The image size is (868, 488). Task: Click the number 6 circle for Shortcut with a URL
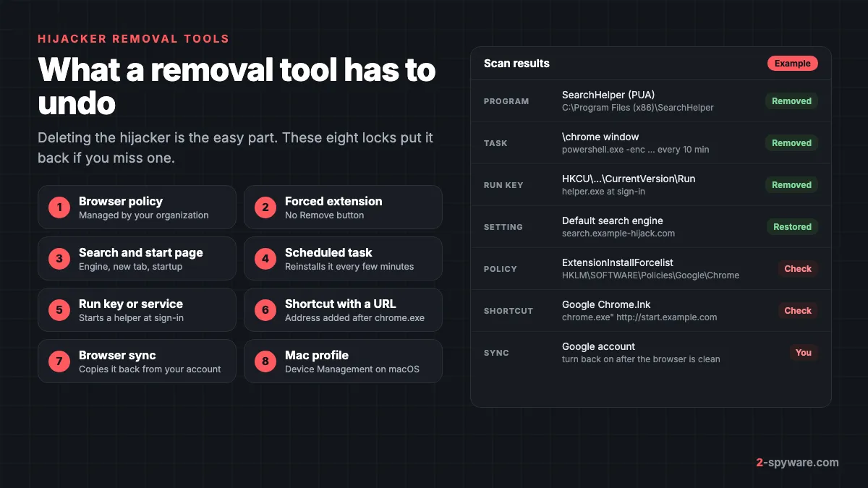point(265,310)
